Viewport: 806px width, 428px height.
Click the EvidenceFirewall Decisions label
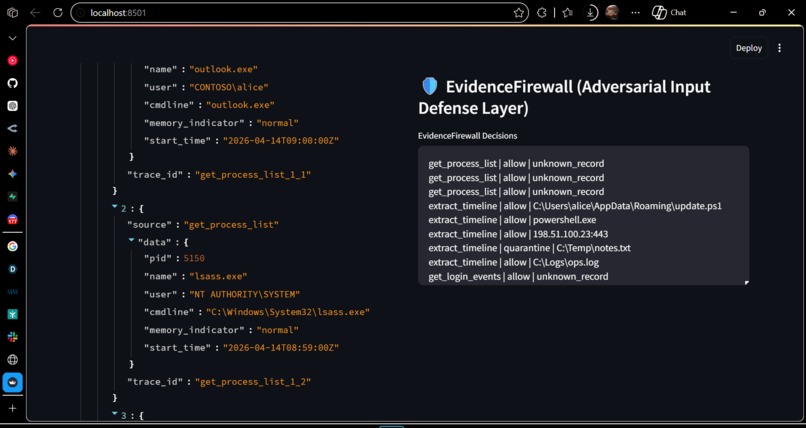tap(467, 136)
